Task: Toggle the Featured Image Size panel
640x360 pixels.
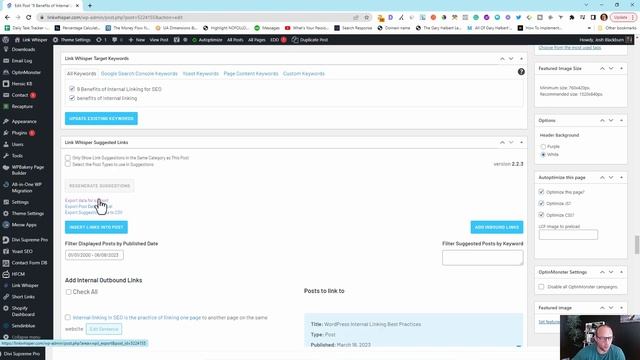Action: click(621, 69)
